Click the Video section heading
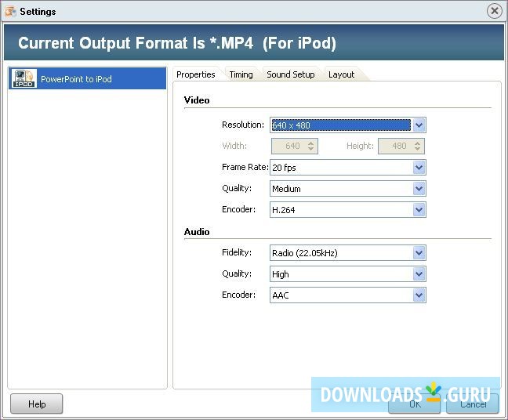 (197, 100)
